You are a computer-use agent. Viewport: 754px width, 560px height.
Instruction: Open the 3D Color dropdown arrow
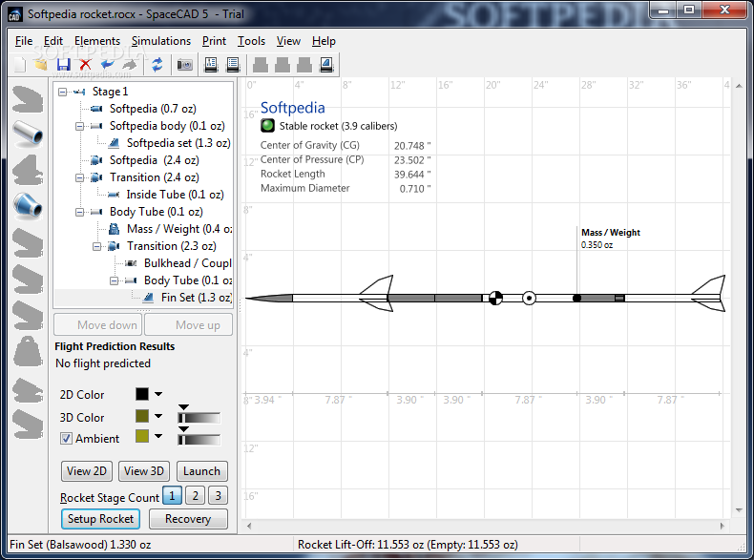(x=158, y=416)
